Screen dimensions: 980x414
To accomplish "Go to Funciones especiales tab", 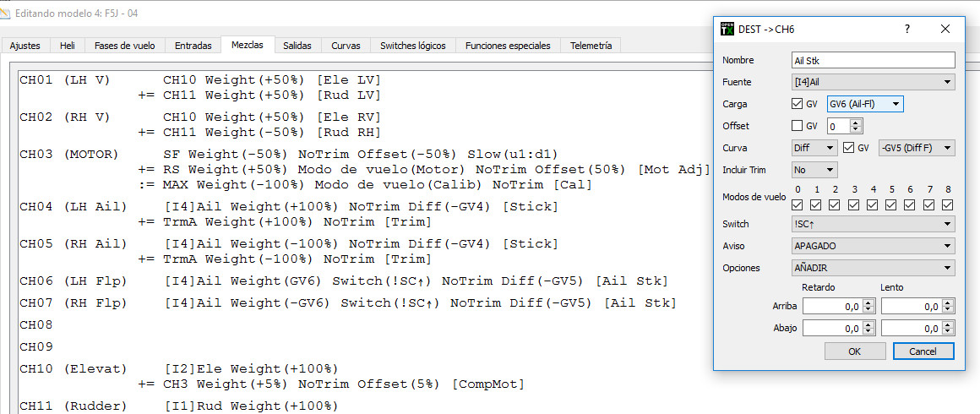I will pos(507,46).
